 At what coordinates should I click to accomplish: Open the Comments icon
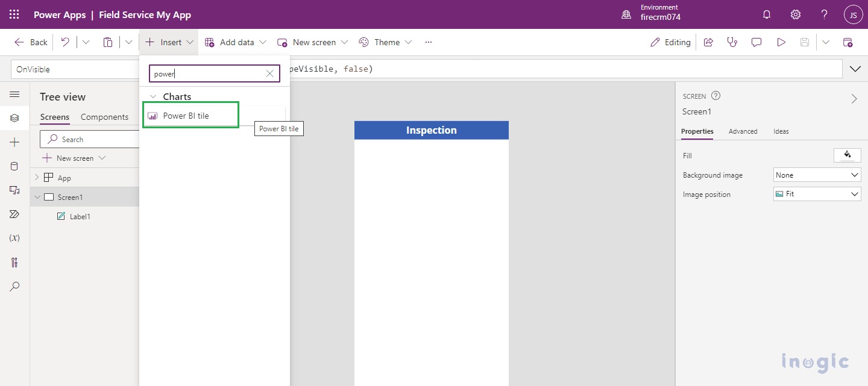[756, 42]
